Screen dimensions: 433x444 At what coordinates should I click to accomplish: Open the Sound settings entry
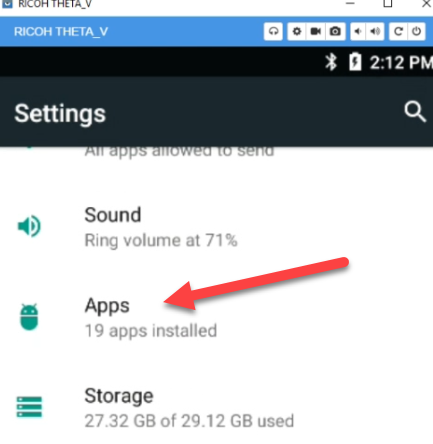point(216,227)
